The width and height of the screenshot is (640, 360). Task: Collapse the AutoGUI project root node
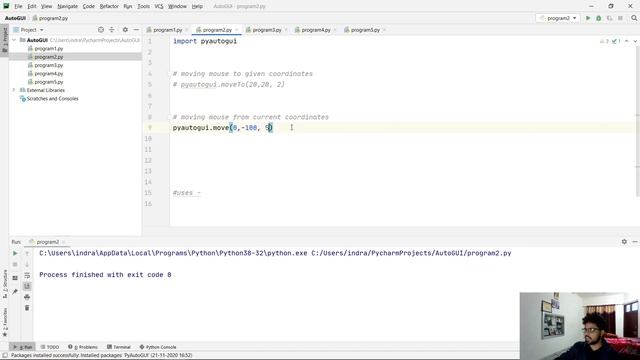pos(14,40)
